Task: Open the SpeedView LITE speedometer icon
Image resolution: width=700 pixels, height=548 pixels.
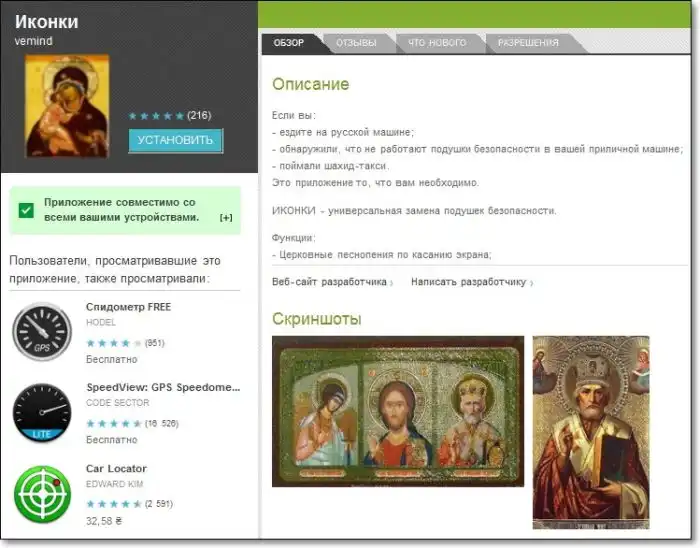Action: 42,412
